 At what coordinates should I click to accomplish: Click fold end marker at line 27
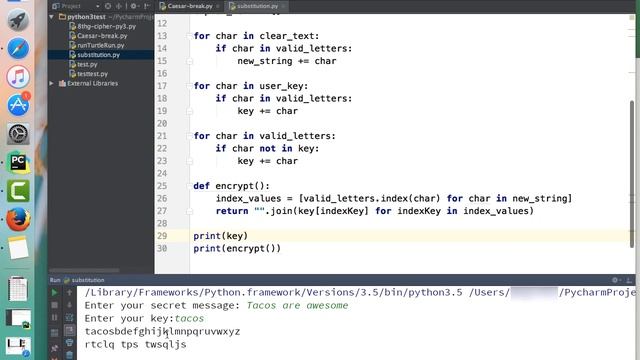(189, 211)
